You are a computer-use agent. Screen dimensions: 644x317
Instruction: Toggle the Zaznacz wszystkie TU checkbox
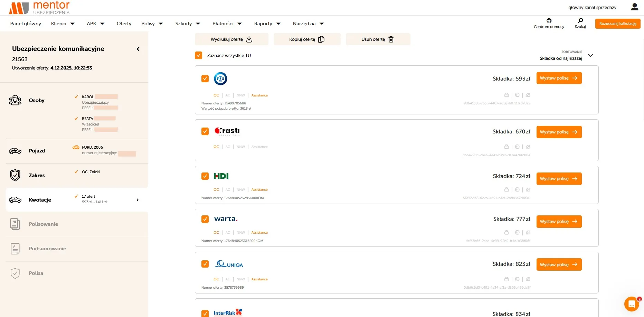coord(199,55)
